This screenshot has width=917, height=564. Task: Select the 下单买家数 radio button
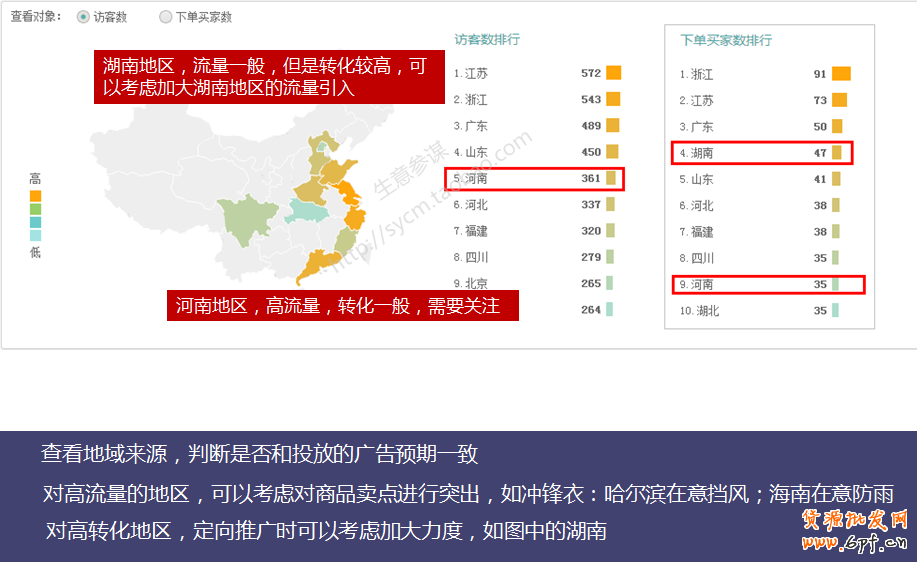[x=166, y=17]
